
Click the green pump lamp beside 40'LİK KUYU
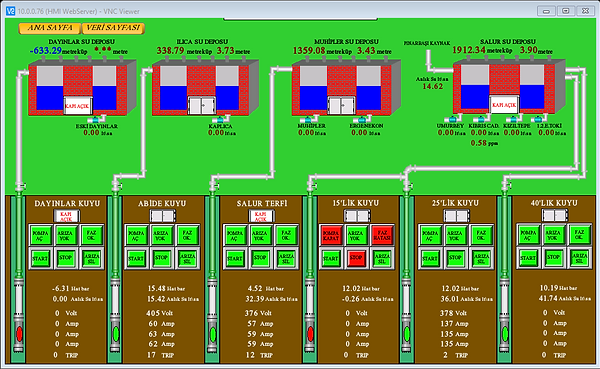(x=505, y=334)
